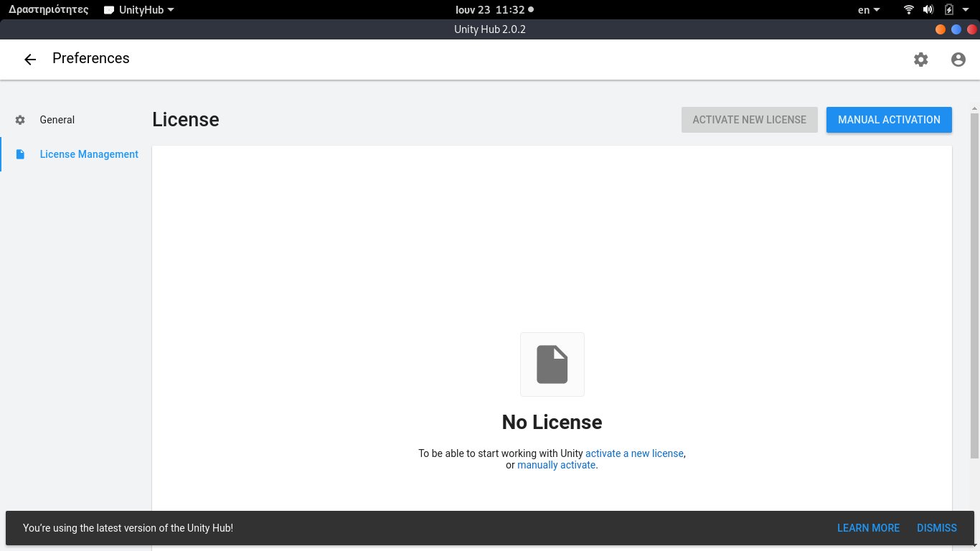Open the Activities overview (Δραστηριότητες)
This screenshot has width=980, height=551.
point(49,10)
